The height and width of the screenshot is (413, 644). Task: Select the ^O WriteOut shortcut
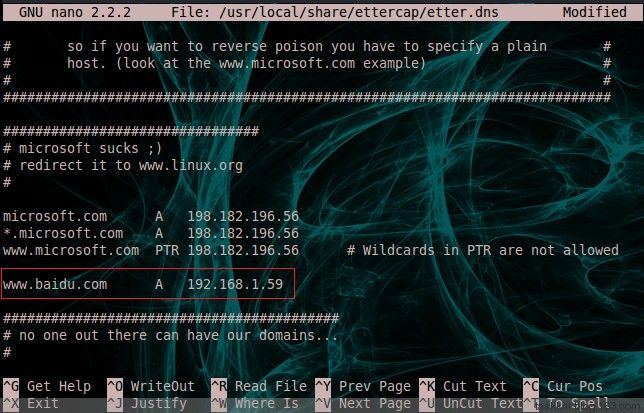151,386
